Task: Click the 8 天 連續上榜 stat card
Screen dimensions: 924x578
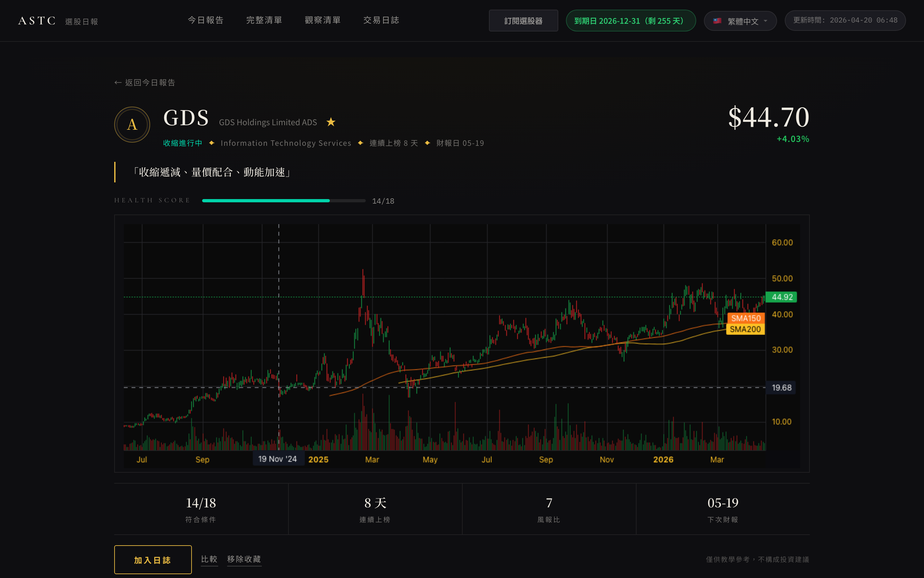Action: click(375, 509)
